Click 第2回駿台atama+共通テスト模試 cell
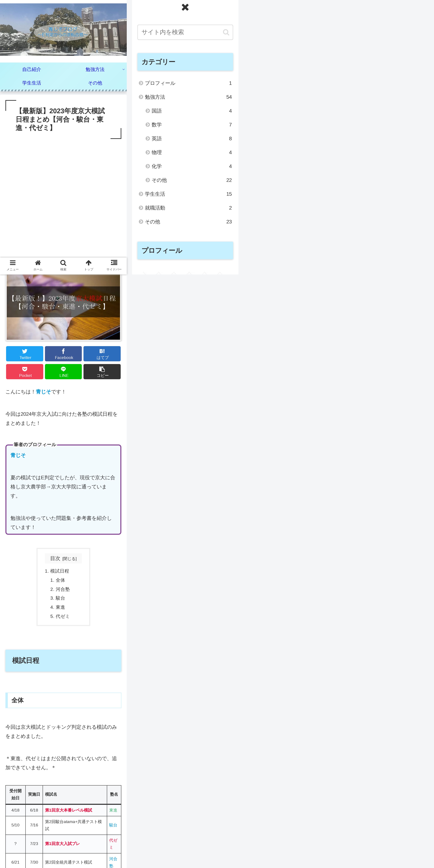Image resolution: width=434 pixels, height=868 pixels. 75,825
